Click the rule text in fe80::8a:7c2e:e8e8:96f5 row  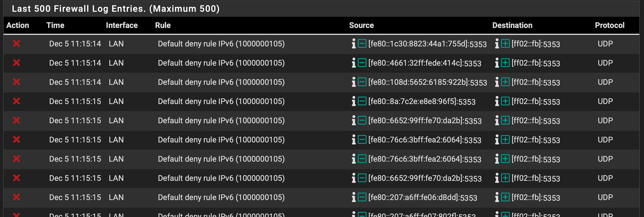pos(221,101)
